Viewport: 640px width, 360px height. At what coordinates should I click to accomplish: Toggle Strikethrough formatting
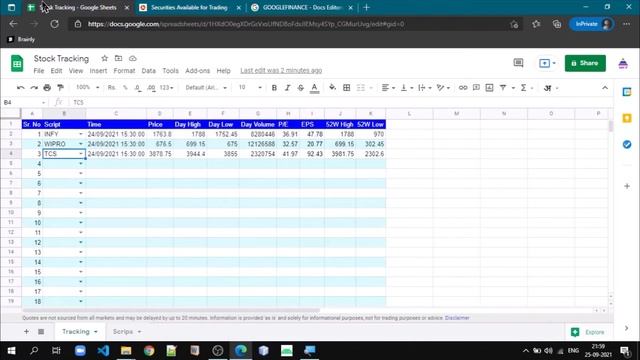pos(301,88)
